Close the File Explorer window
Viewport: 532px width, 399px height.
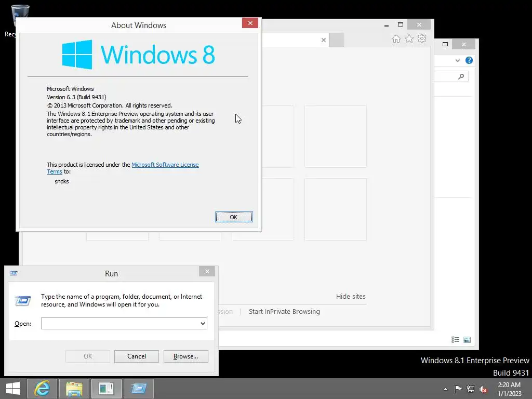pos(464,45)
